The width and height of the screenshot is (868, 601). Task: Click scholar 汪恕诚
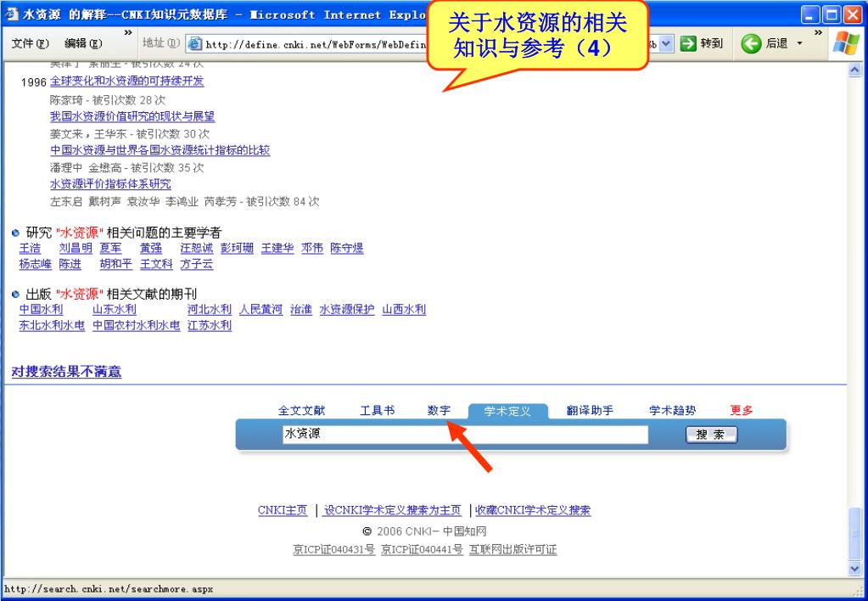pos(197,248)
